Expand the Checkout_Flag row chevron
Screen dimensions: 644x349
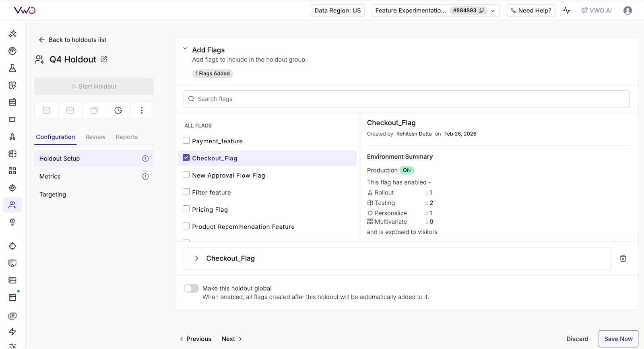pos(196,258)
